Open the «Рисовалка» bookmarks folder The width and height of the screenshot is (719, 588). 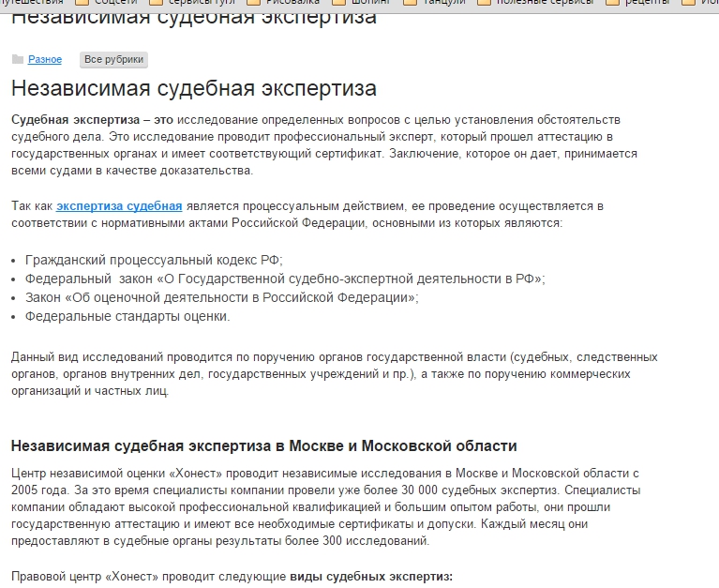[x=283, y=2]
